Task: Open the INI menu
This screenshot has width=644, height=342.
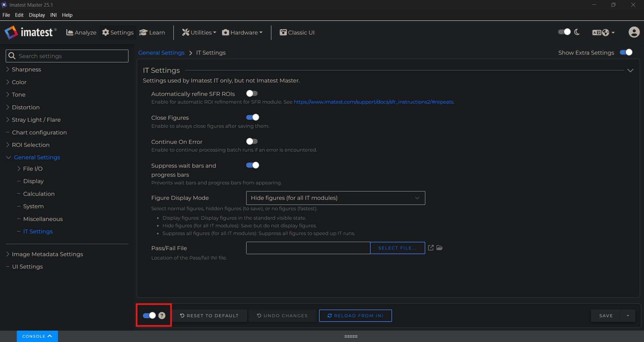Action: click(53, 15)
